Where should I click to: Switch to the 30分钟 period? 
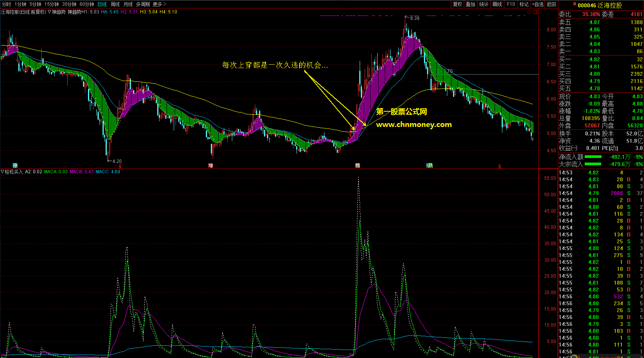(69, 4)
